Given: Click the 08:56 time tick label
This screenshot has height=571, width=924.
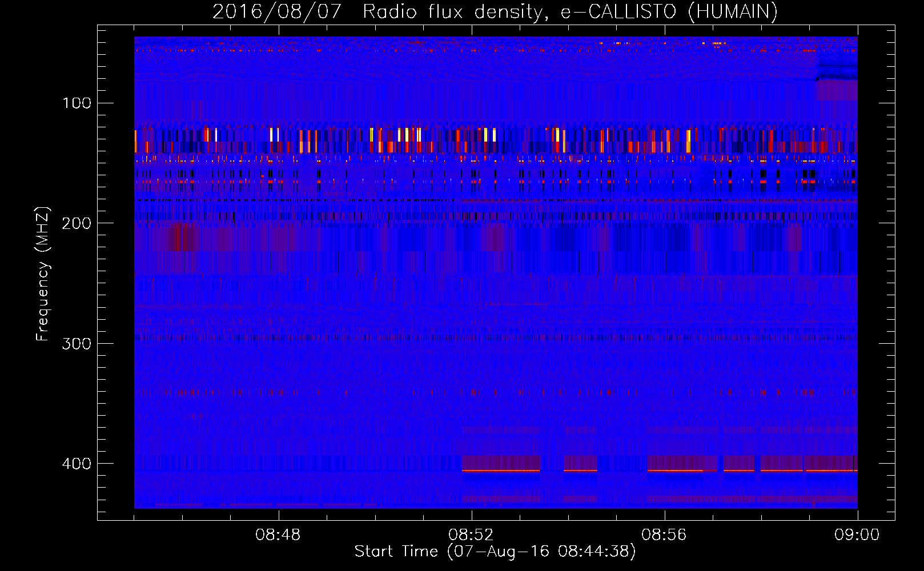Looking at the screenshot, I should point(664,535).
